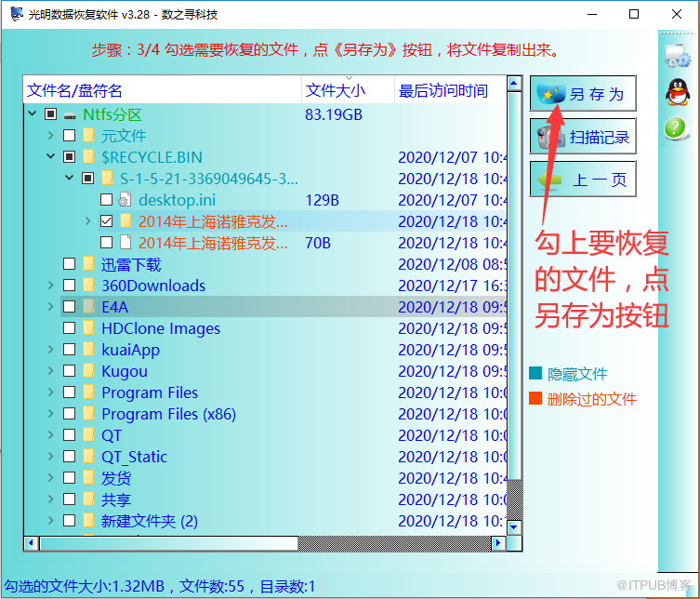Expand the checked 2014年上海诺雅克发 folder
The image size is (700, 599).
click(87, 221)
